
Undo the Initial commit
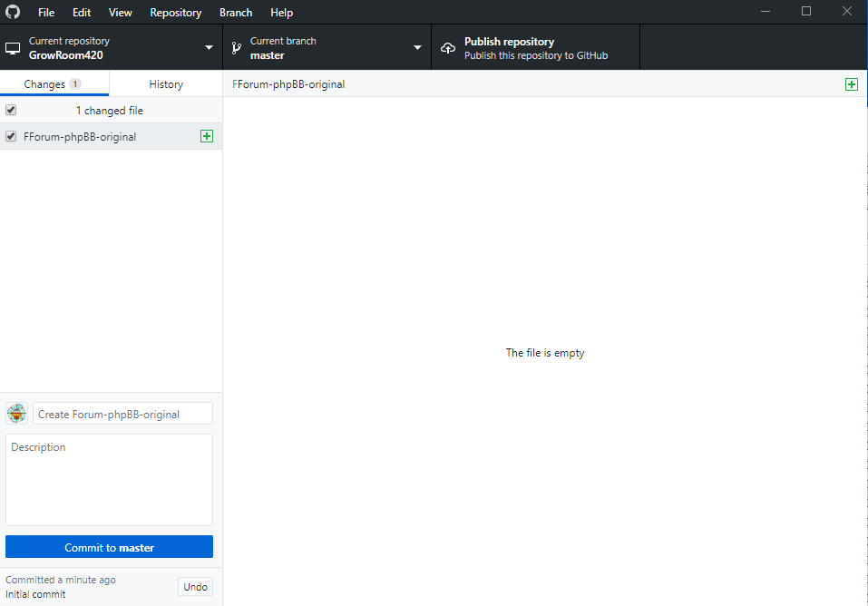click(x=195, y=587)
